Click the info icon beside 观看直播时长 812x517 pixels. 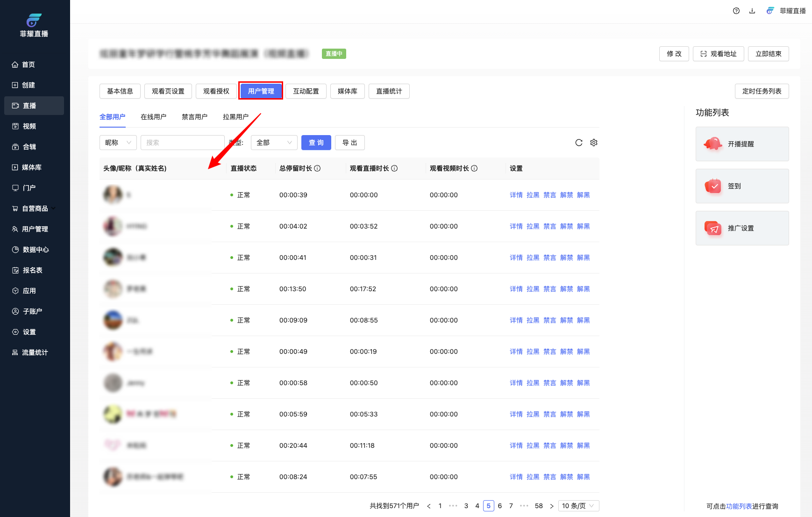pos(394,168)
